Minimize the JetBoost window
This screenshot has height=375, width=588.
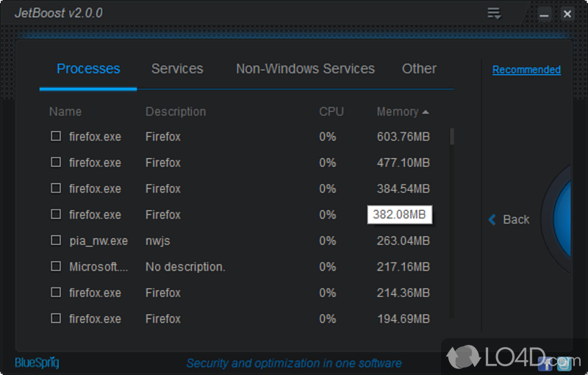tap(545, 14)
